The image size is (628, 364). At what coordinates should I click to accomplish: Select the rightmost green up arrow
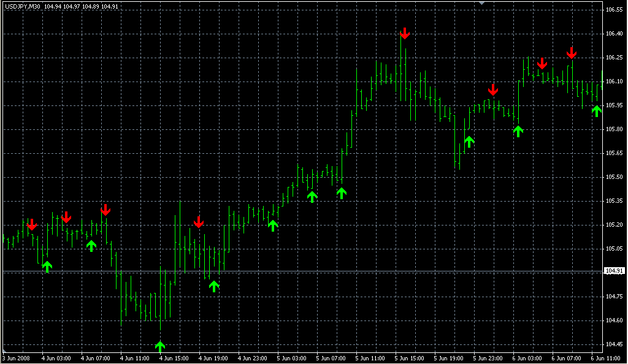tap(597, 111)
